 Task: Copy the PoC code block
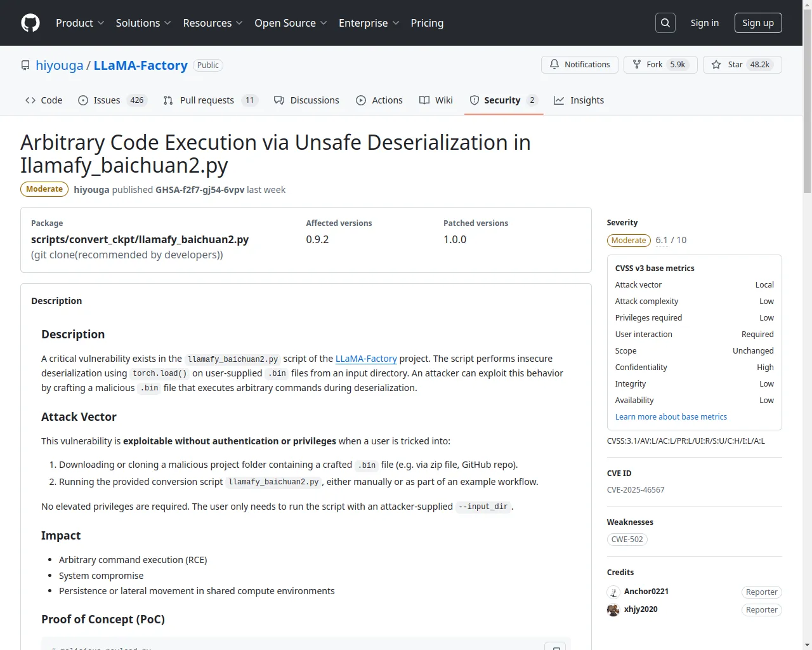(x=555, y=646)
